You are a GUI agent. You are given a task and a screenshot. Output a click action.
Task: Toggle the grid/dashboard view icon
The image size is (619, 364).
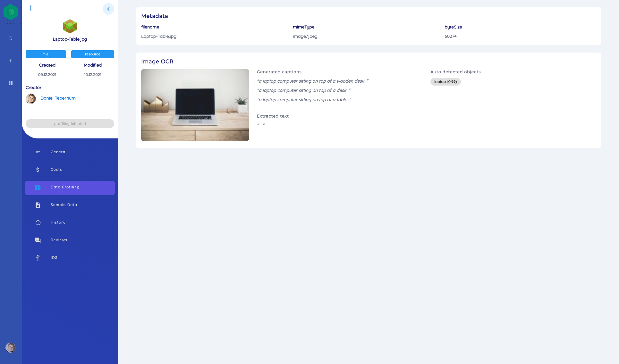11,83
